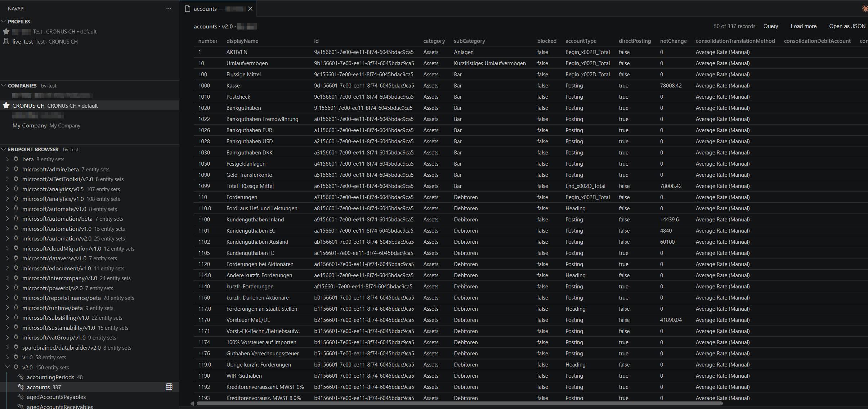The width and height of the screenshot is (868, 409).
Task: Click netChange value 41890.04
Action: (x=671, y=320)
